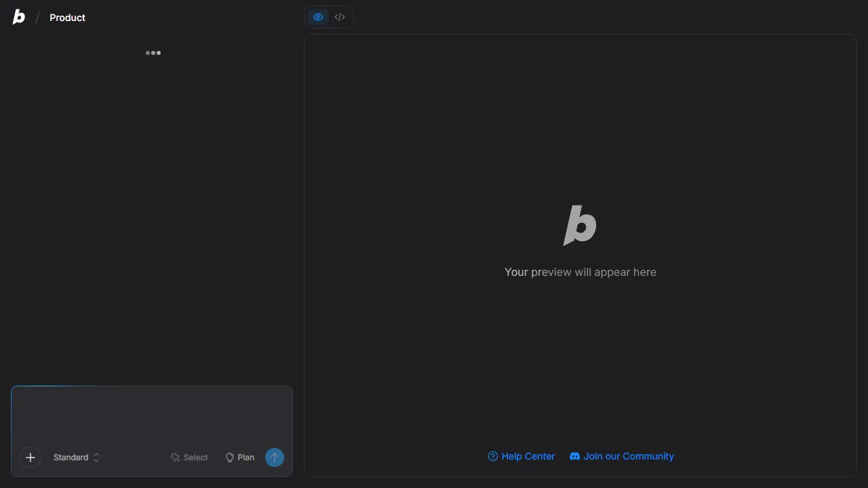
Task: Open the Join our Community link
Action: (622, 456)
